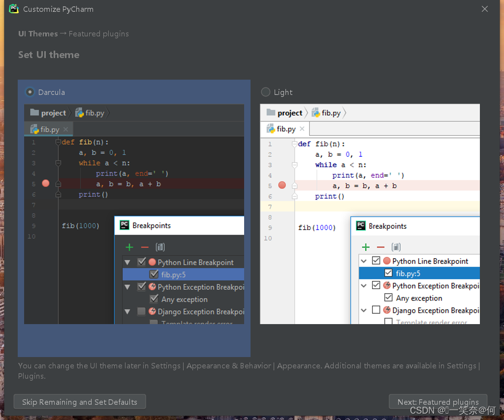Collapse Python Line Breakpoint chevron in Light preview
This screenshot has width=504, height=420.
364,261
